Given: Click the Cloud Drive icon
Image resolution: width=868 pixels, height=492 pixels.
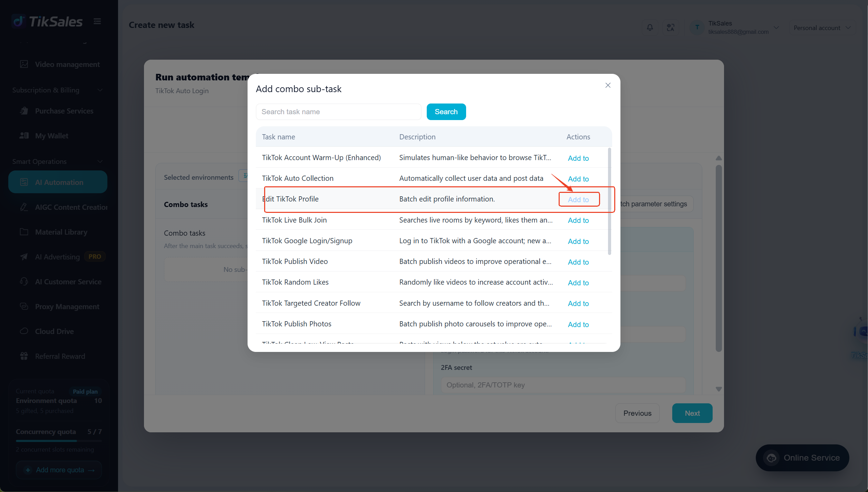Looking at the screenshot, I should [x=24, y=331].
